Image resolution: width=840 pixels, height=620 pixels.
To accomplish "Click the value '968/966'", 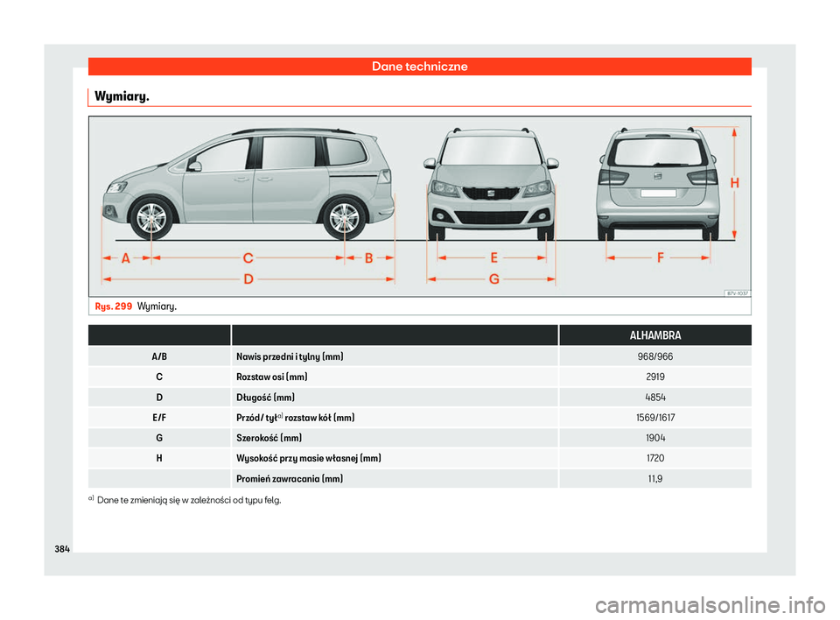I will pos(655,356).
